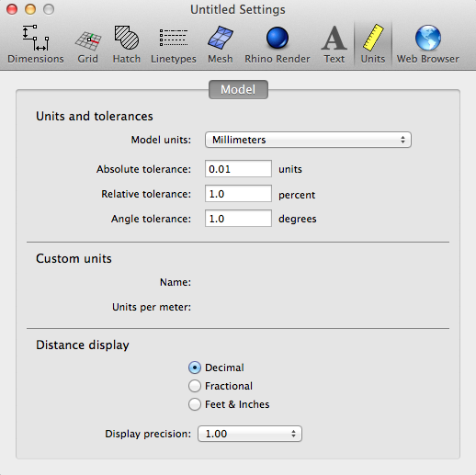The height and width of the screenshot is (475, 476).
Task: Open the Mesh settings icon
Action: coord(221,38)
